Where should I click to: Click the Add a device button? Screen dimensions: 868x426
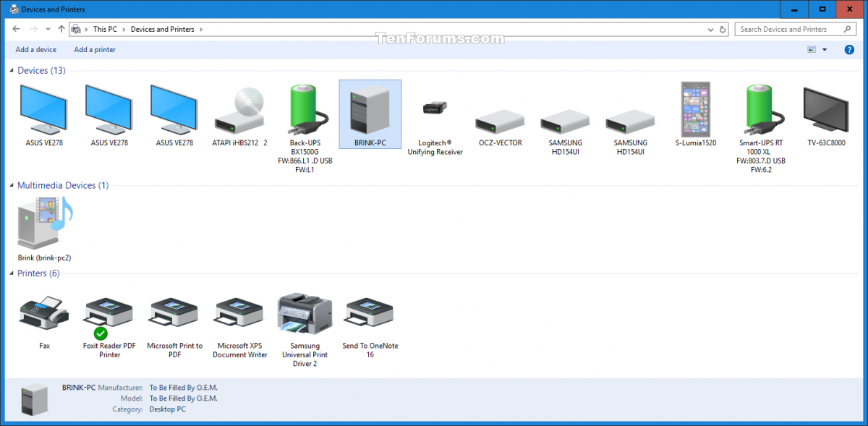pos(35,50)
